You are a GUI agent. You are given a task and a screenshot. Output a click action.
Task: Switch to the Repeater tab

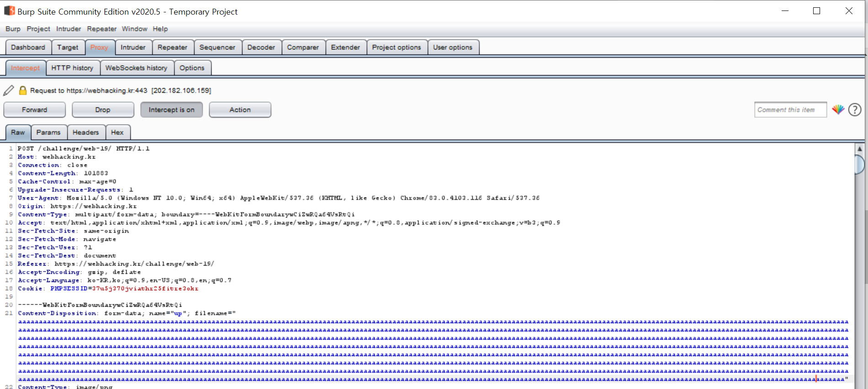click(x=173, y=47)
